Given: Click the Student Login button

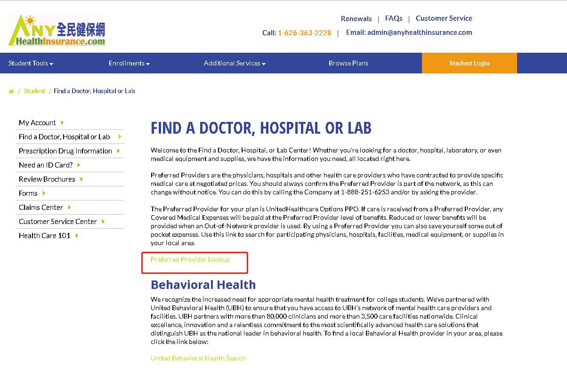Looking at the screenshot, I should [x=470, y=63].
